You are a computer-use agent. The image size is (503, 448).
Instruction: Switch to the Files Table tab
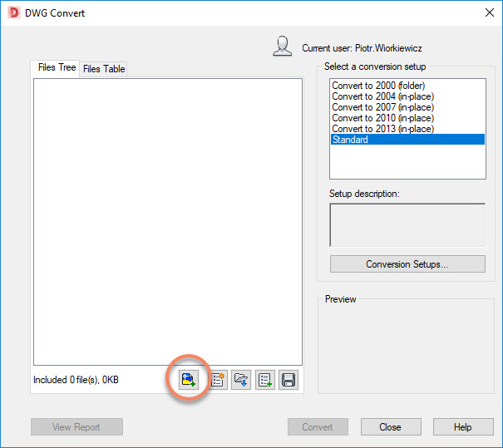pos(104,69)
